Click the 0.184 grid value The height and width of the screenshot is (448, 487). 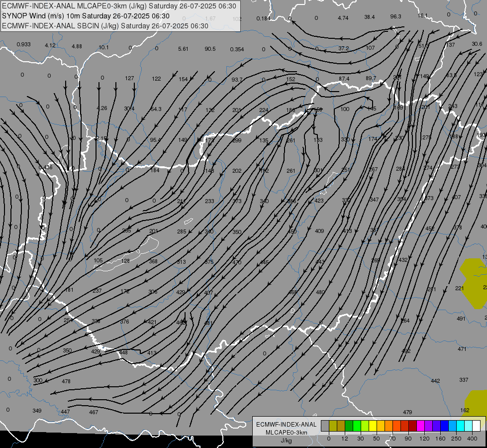(x=263, y=18)
